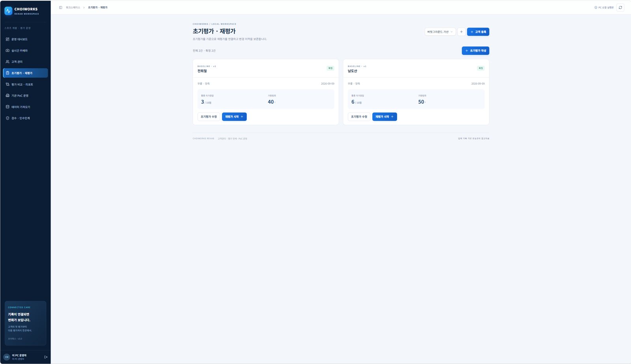This screenshot has width=631, height=364.
Task: Start 재평가 시작 on 남도산 card
Action: pyautogui.click(x=385, y=117)
